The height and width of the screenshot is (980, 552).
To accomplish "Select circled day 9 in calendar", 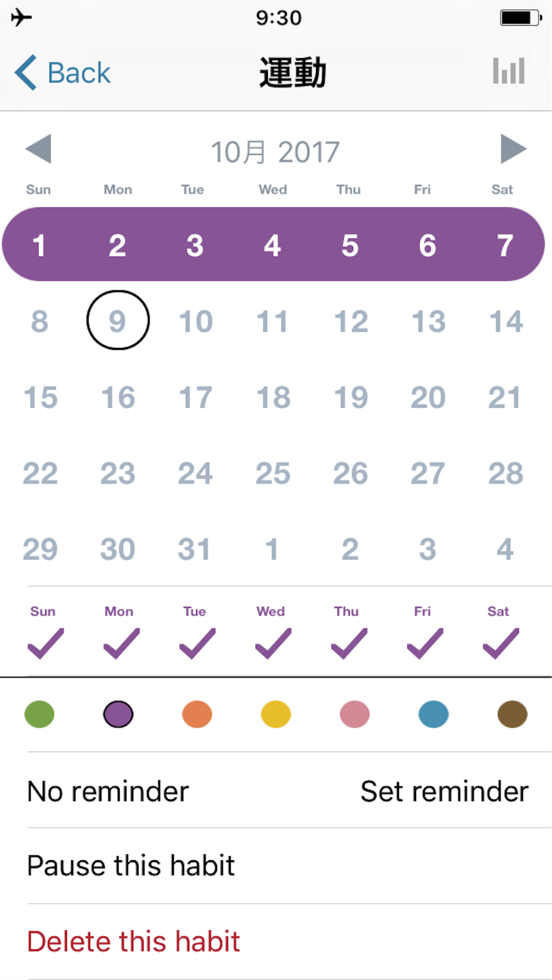I will click(118, 320).
